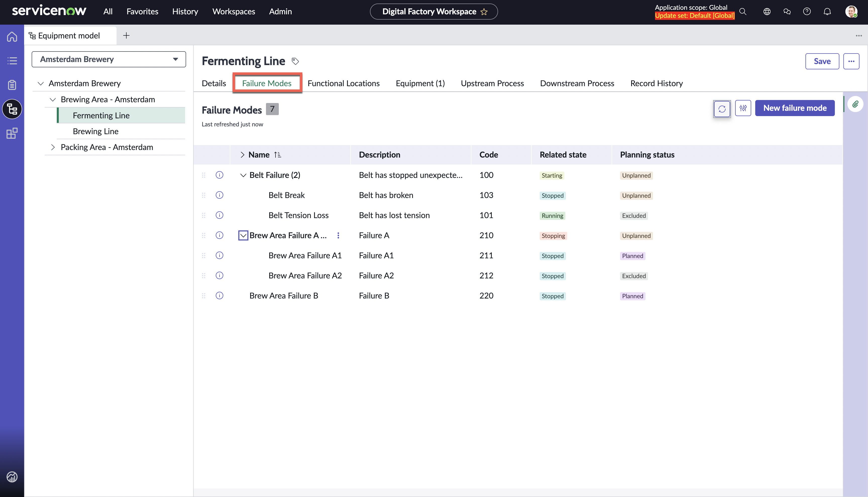Click the Update set: Default [Global] label

click(695, 16)
